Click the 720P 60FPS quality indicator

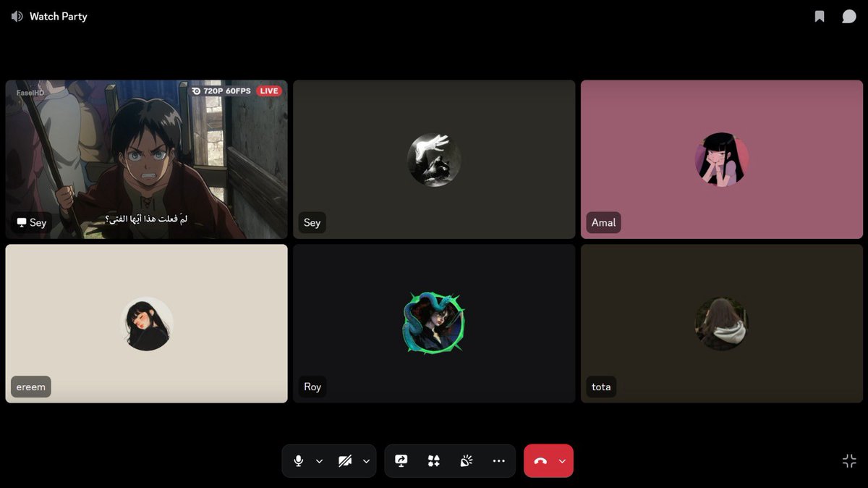[x=221, y=91]
